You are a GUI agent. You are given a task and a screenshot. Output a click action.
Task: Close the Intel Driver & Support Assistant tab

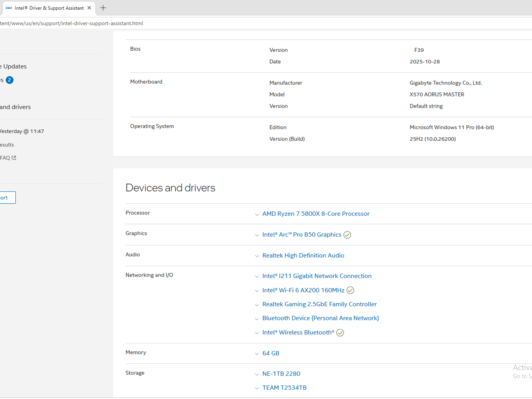pyautogui.click(x=89, y=8)
